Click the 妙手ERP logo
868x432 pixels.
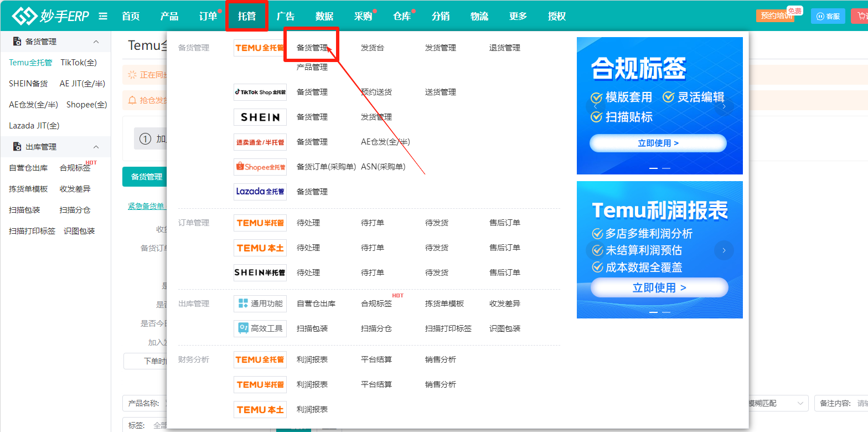point(50,16)
